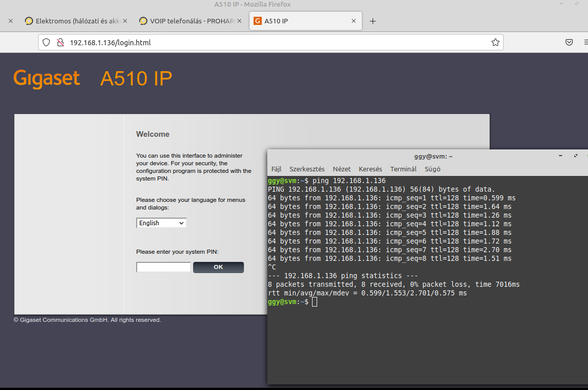Click 'Please enter your system PIN:' label
The width and height of the screenshot is (588, 390).
177,252
